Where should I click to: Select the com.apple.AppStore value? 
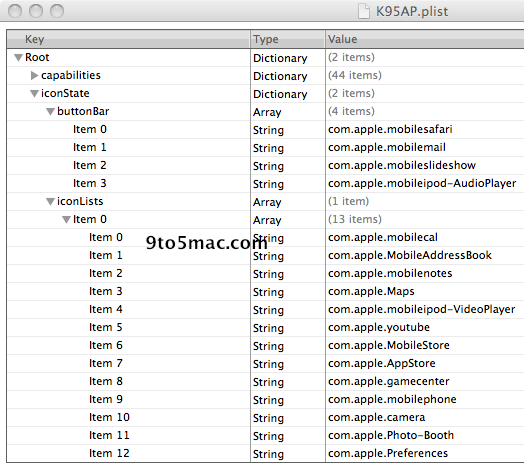(382, 363)
